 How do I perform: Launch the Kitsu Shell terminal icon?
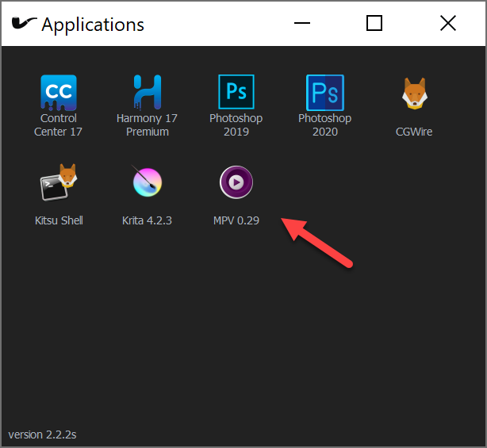tap(59, 182)
